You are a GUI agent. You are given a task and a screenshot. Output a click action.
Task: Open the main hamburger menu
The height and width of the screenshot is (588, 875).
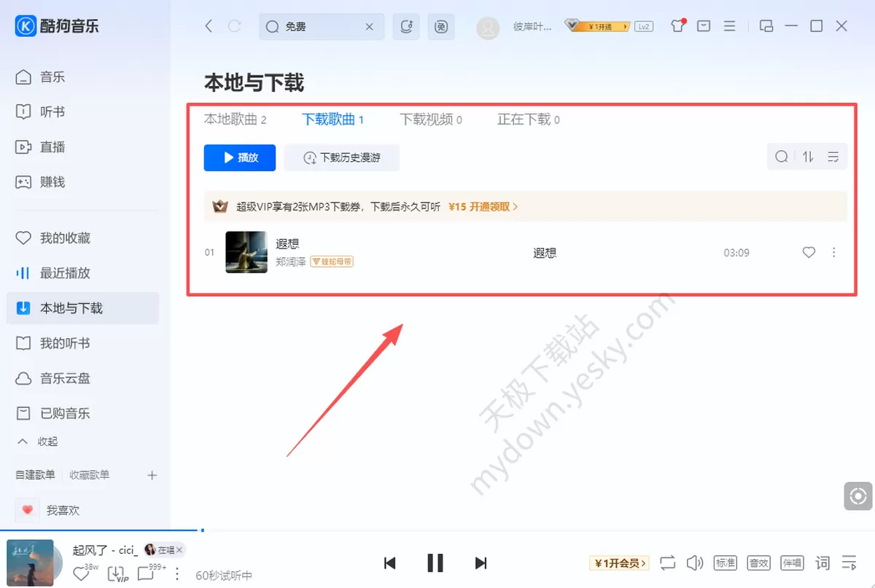tap(729, 26)
